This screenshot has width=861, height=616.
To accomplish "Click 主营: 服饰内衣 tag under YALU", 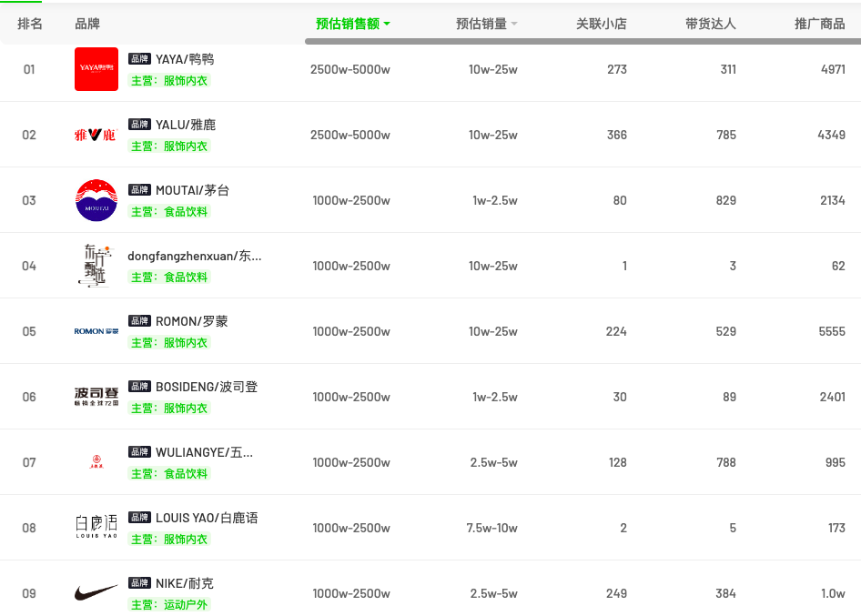I will point(169,146).
